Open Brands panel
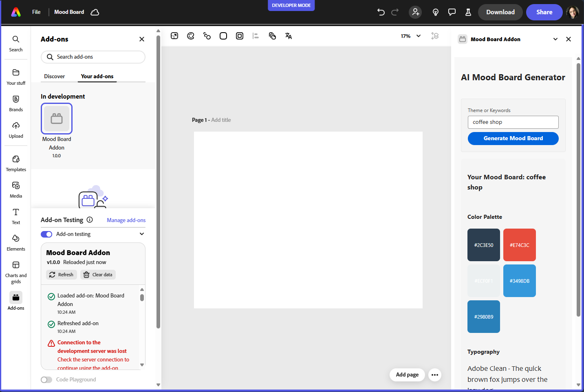The width and height of the screenshot is (584, 392). (16, 104)
